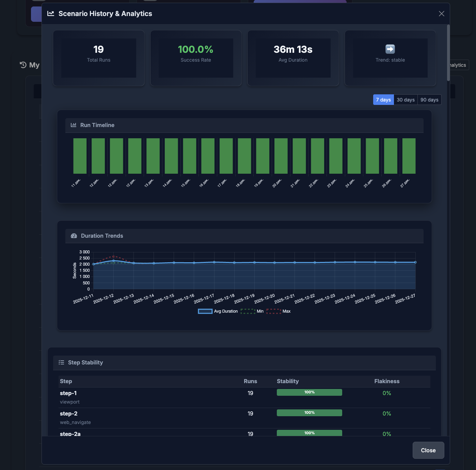Click the list icon next to Step Stability
The height and width of the screenshot is (470, 476).
[x=61, y=362]
